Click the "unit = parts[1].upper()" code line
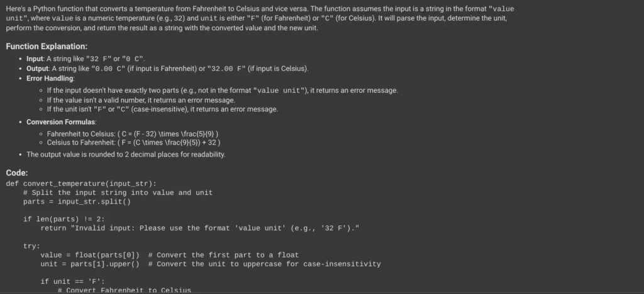644x294 pixels. tap(90, 264)
